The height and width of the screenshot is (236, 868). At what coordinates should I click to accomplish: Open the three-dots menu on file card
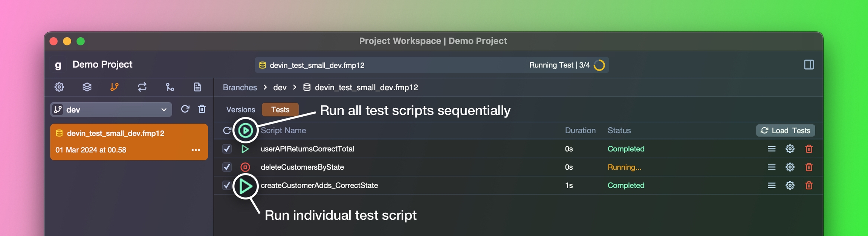[x=196, y=150]
